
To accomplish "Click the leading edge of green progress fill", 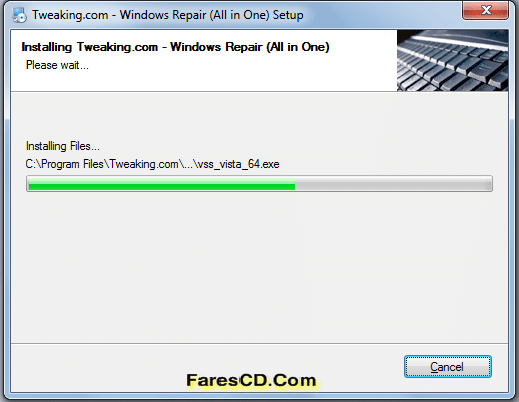I will point(294,184).
